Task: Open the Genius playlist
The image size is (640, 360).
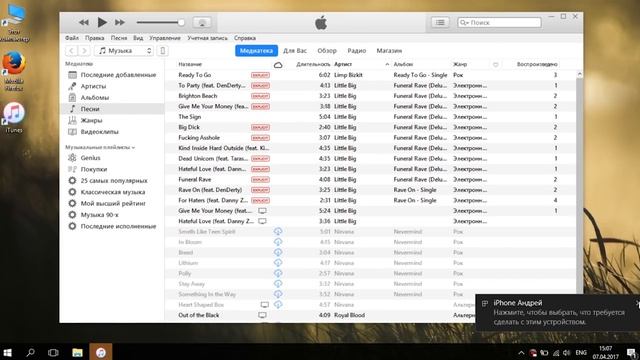Action: click(112, 158)
